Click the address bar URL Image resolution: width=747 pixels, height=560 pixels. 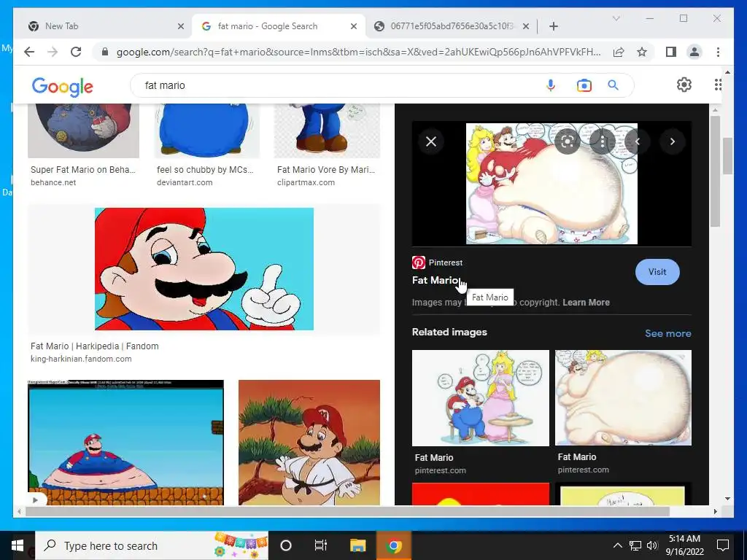[358, 52]
